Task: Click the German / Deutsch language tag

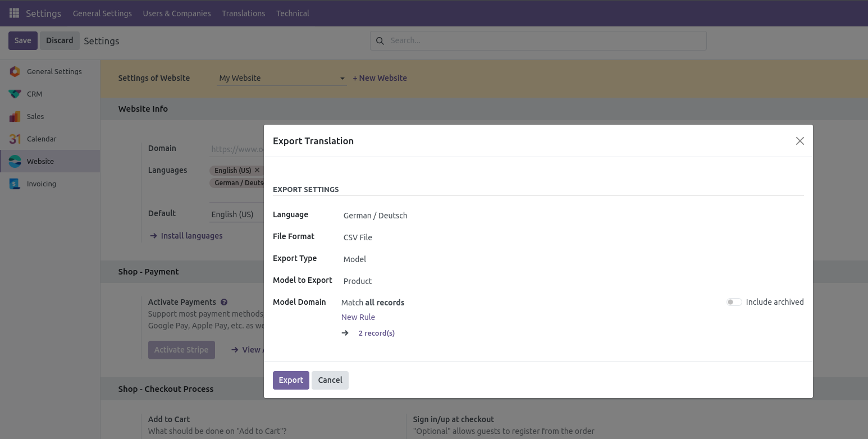Action: tap(237, 182)
